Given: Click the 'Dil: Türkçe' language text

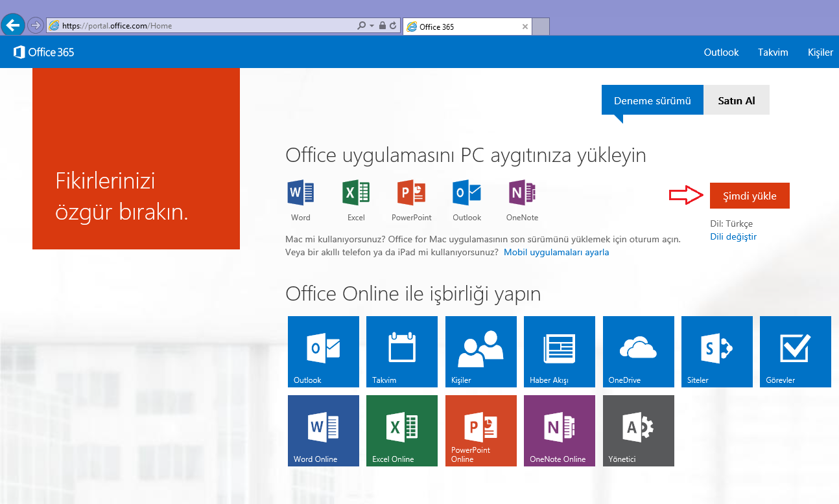Looking at the screenshot, I should pos(731,223).
